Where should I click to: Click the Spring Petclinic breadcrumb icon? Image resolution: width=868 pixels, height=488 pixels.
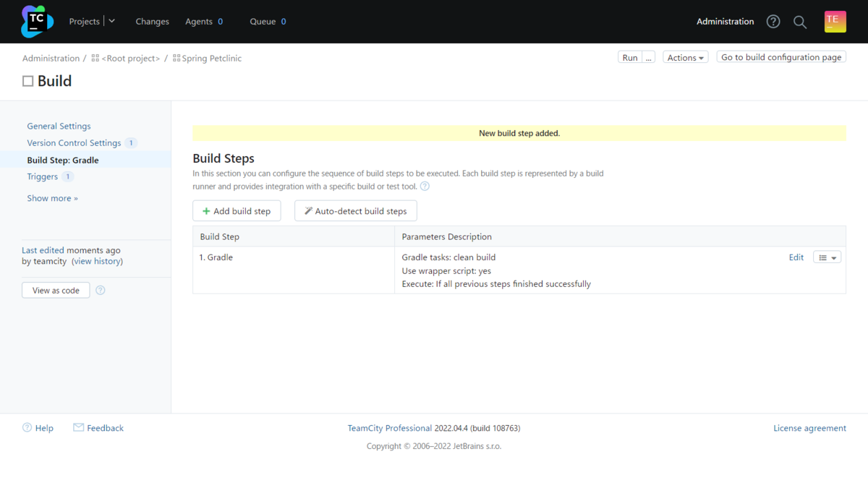pos(176,59)
